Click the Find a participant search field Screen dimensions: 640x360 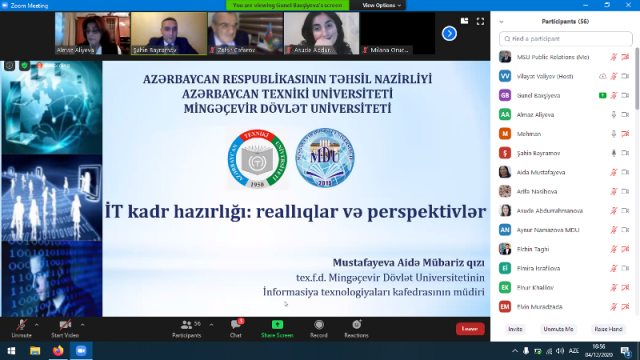[x=565, y=39]
